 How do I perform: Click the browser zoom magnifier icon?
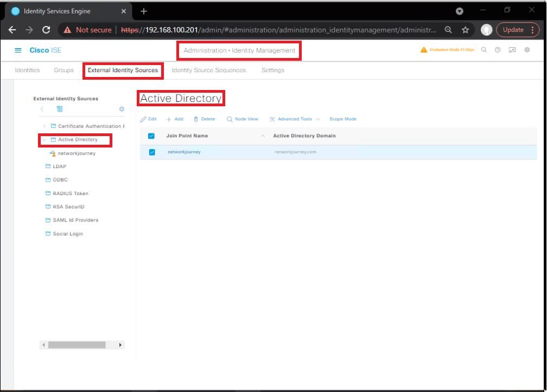448,30
